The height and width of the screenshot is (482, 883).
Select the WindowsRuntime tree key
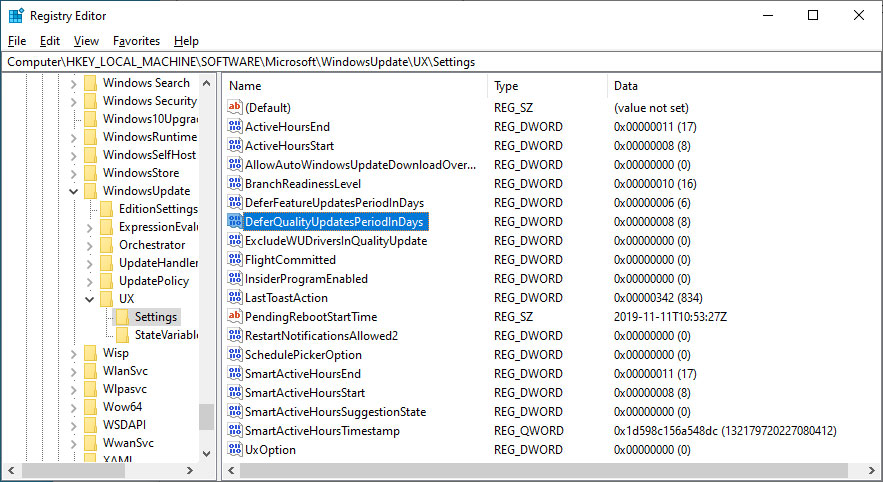150,137
